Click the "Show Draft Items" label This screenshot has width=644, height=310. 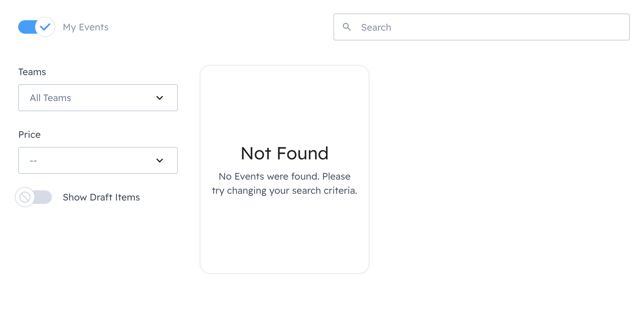(101, 197)
